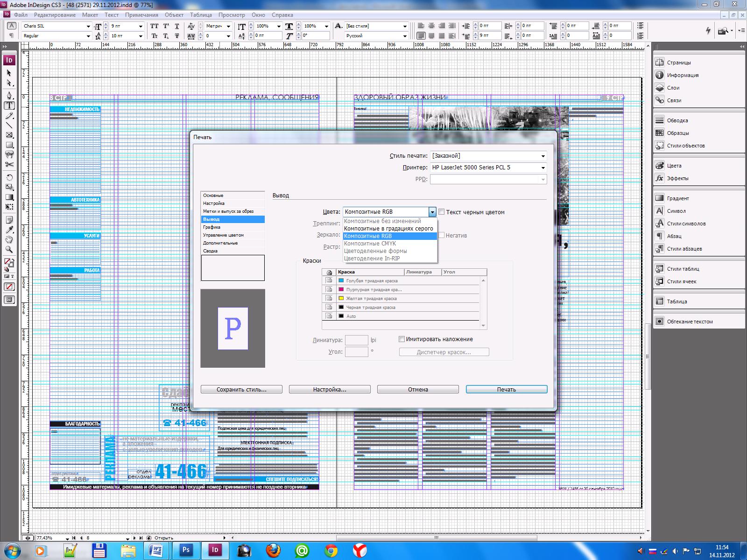The image size is (747, 560).
Task: Select the Gradient Swatch tool in toolbox
Action: [x=9, y=197]
